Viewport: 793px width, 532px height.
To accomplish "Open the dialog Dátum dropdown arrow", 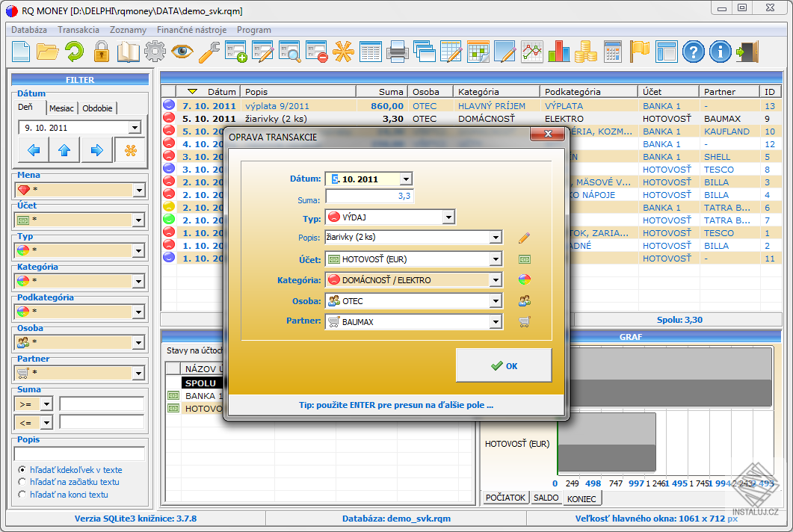I will tap(406, 179).
